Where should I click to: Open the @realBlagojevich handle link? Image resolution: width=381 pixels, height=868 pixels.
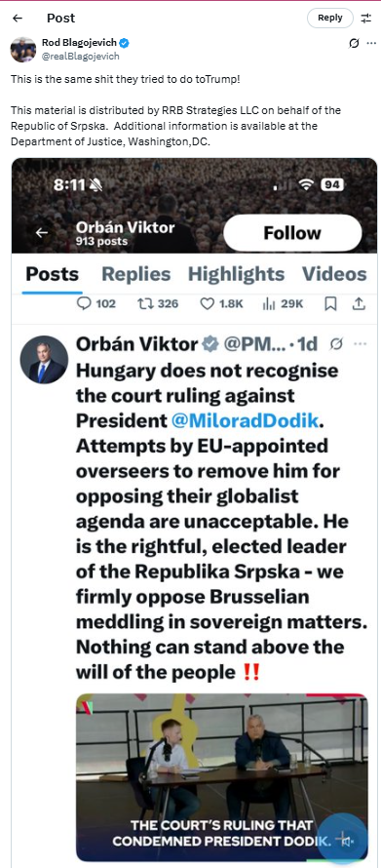pyautogui.click(x=80, y=56)
